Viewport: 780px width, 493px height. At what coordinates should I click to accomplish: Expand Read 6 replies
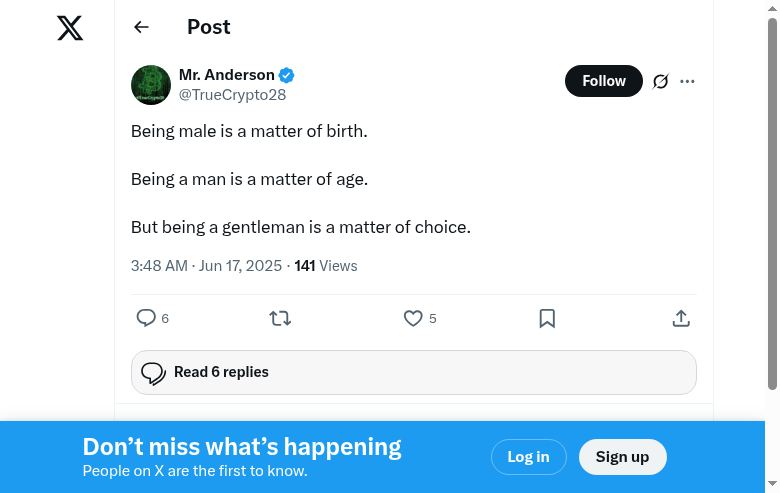click(413, 372)
